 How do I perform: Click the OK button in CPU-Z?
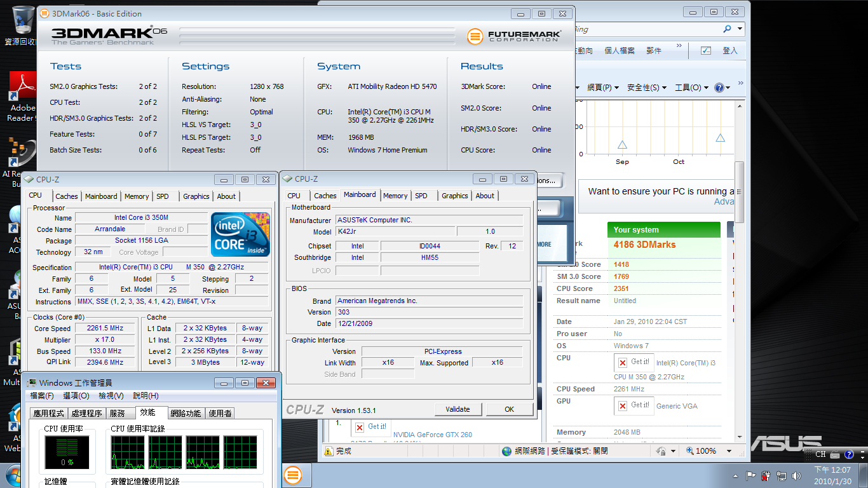tap(509, 409)
